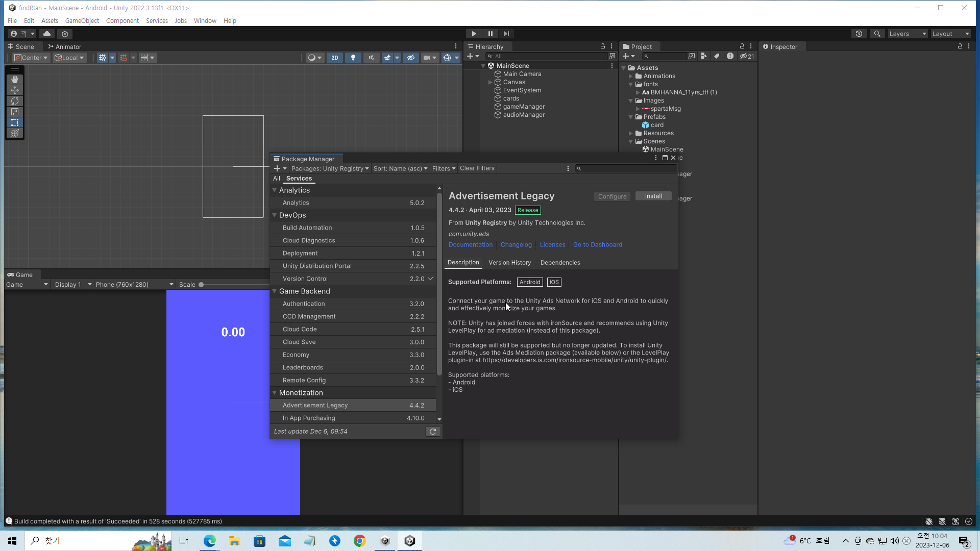Open the Layout dropdown

coord(951,34)
